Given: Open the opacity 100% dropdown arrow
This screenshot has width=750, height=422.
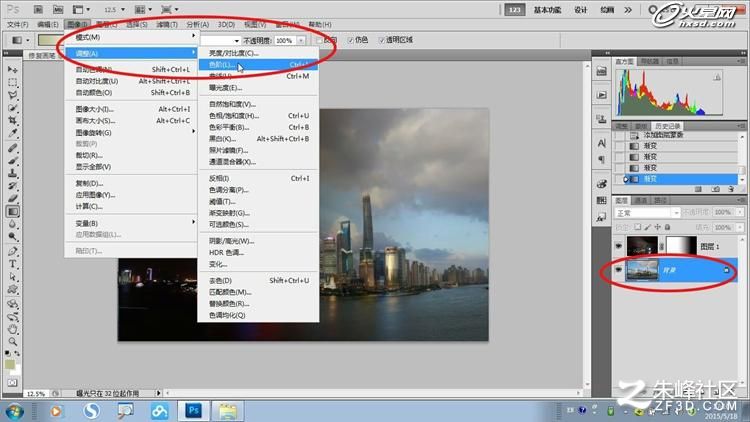Looking at the screenshot, I should point(301,41).
